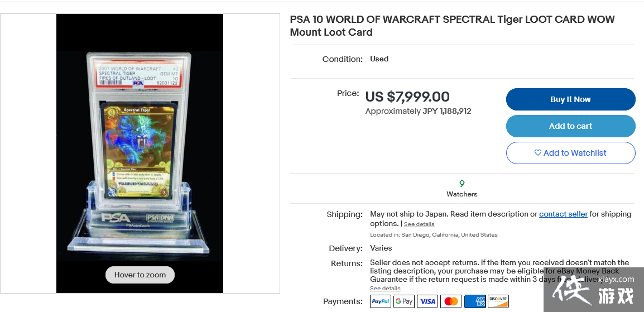Click the Mastercard payment icon

click(451, 301)
